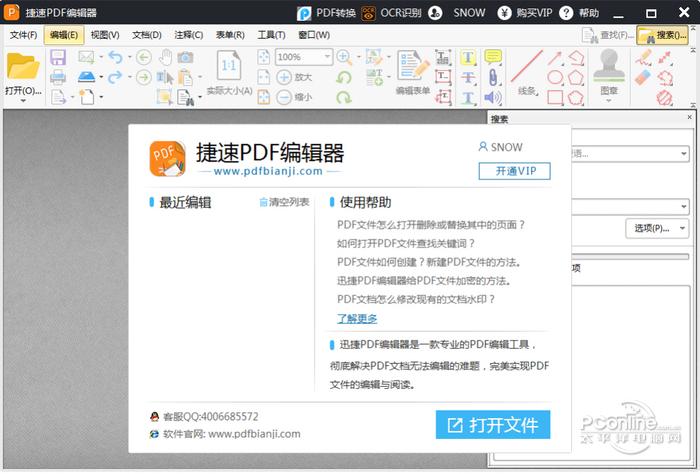Click the 开通VIP button
700x474 pixels.
point(514,171)
